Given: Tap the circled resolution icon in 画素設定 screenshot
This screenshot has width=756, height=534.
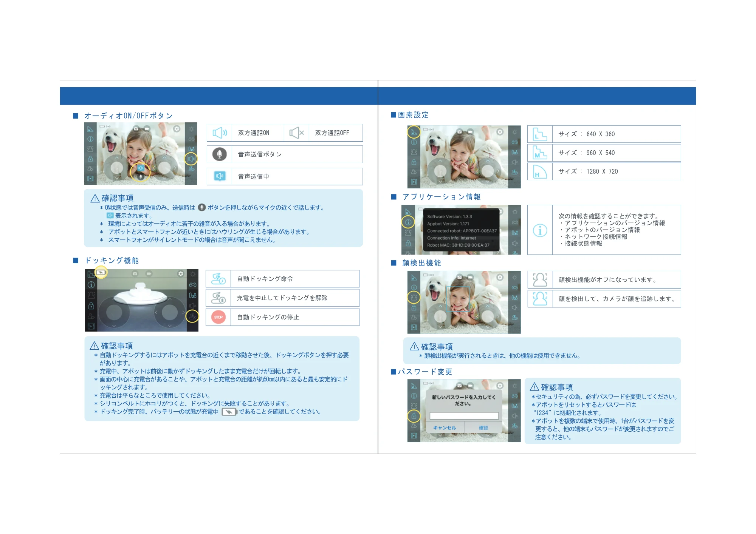Looking at the screenshot, I should point(414,132).
